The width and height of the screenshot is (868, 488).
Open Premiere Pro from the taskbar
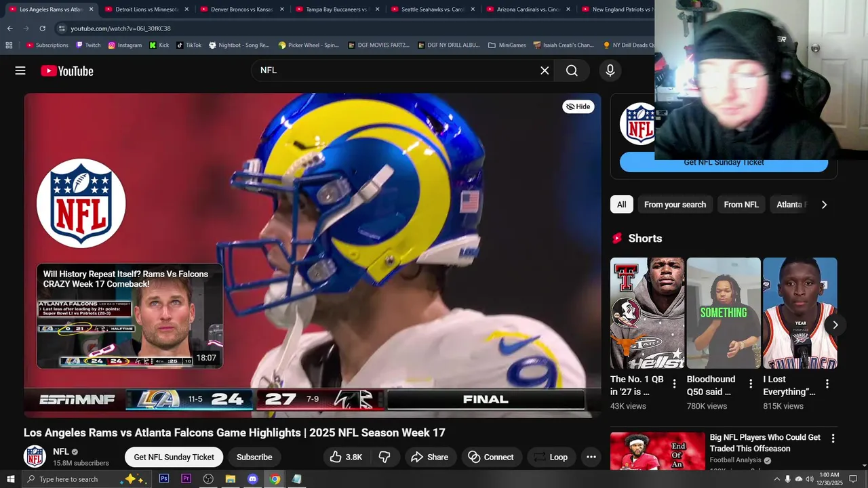[x=186, y=479]
